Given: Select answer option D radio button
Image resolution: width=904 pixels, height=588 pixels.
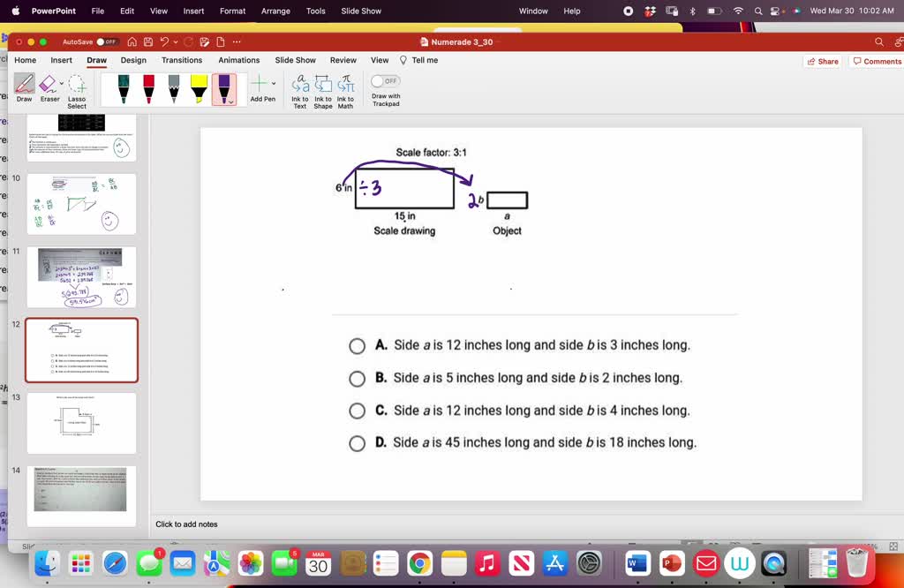Looking at the screenshot, I should pyautogui.click(x=357, y=443).
